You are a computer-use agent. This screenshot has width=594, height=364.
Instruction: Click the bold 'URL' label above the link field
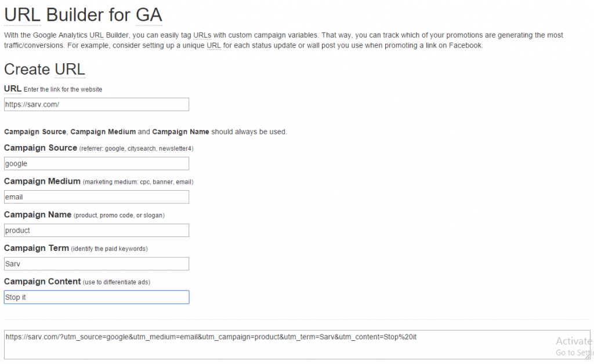click(12, 89)
